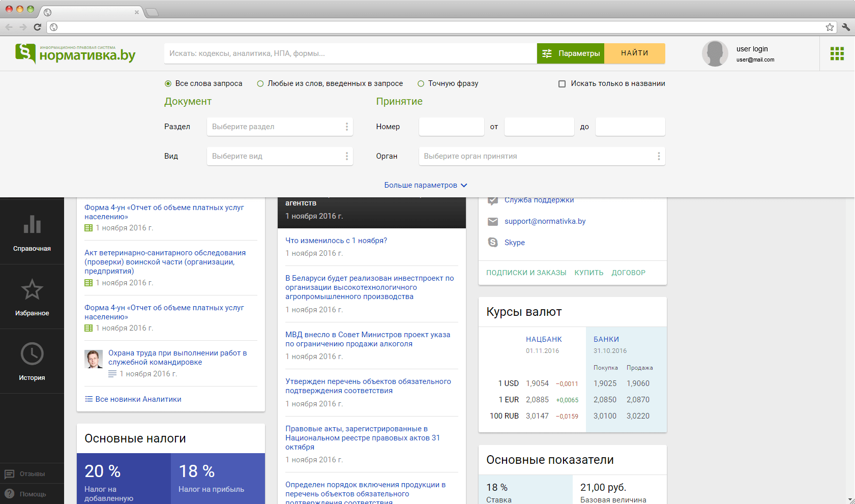Switch to the БАНКИ exchange rates tab
This screenshot has height=504, width=855.
coord(606,339)
